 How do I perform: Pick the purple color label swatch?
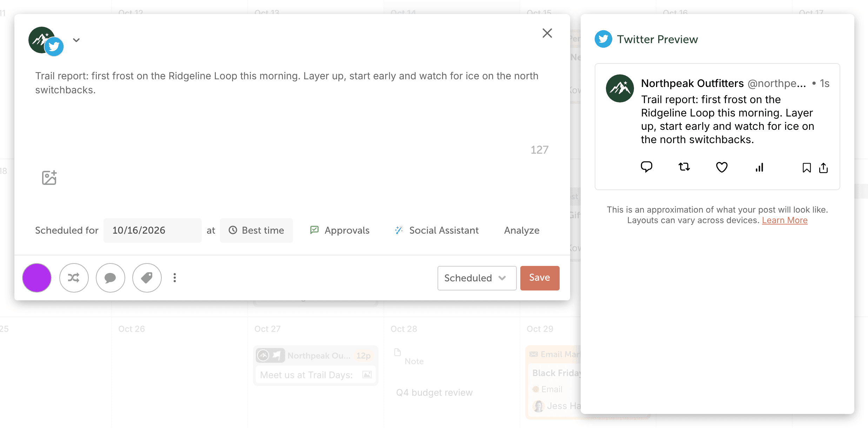37,278
